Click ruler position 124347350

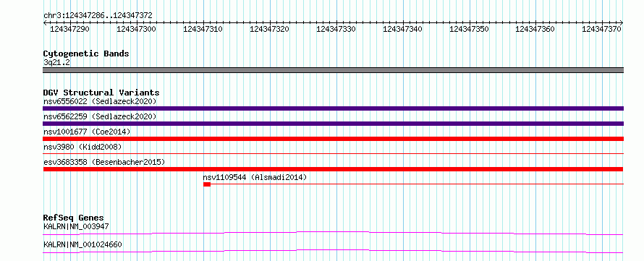469,29
